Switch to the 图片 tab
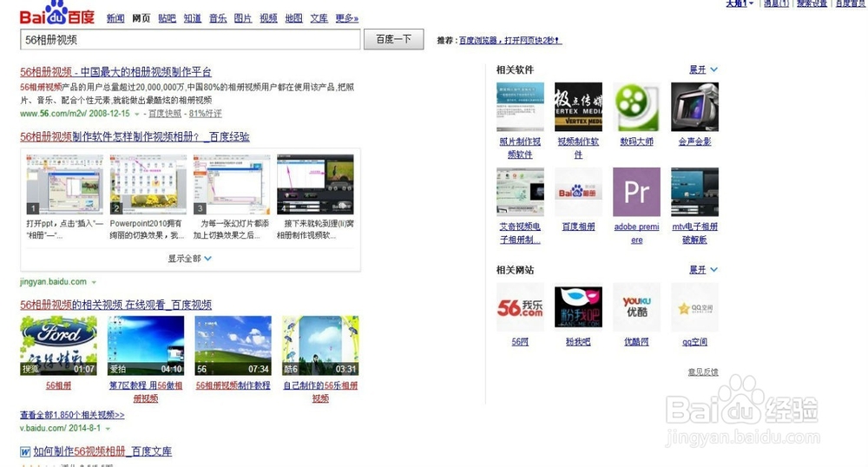Image resolution: width=868 pixels, height=467 pixels. (x=243, y=18)
